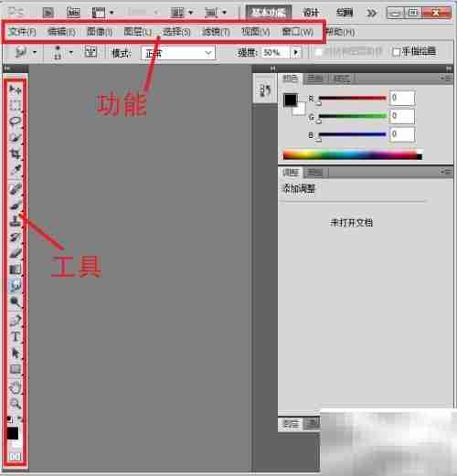Viewport: 457px width, 476px height.
Task: Click the toolbar foreground color swatch
Action: pos(13,433)
